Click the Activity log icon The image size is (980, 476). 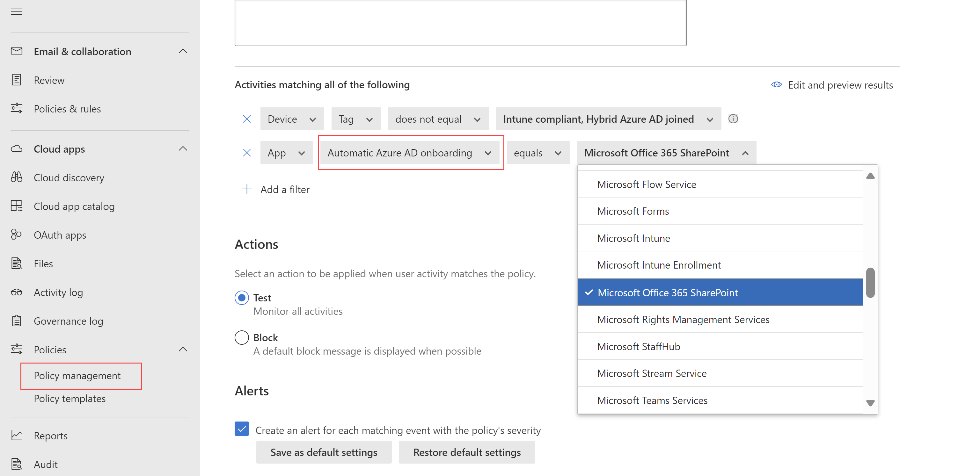tap(17, 292)
